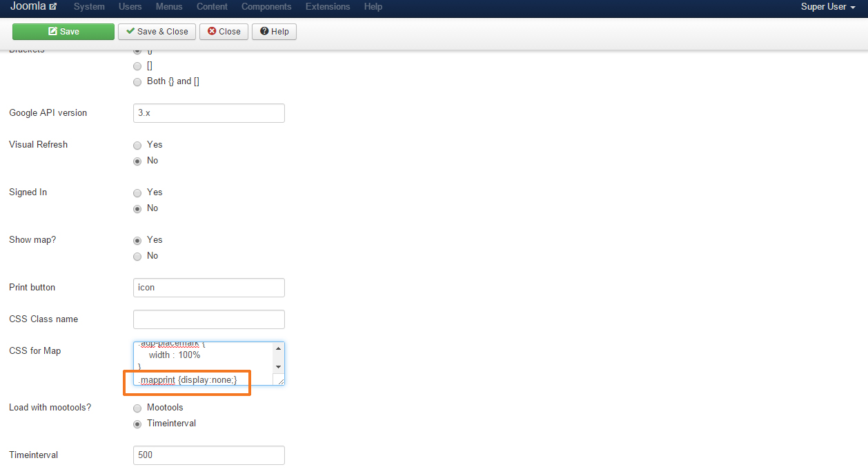Expand the Super User dropdown
The height and width of the screenshot is (476, 868).
[828, 6]
